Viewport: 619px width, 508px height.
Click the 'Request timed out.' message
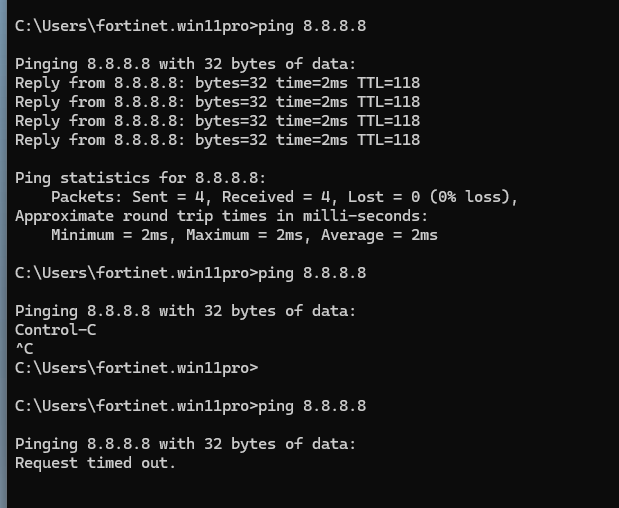tap(95, 463)
